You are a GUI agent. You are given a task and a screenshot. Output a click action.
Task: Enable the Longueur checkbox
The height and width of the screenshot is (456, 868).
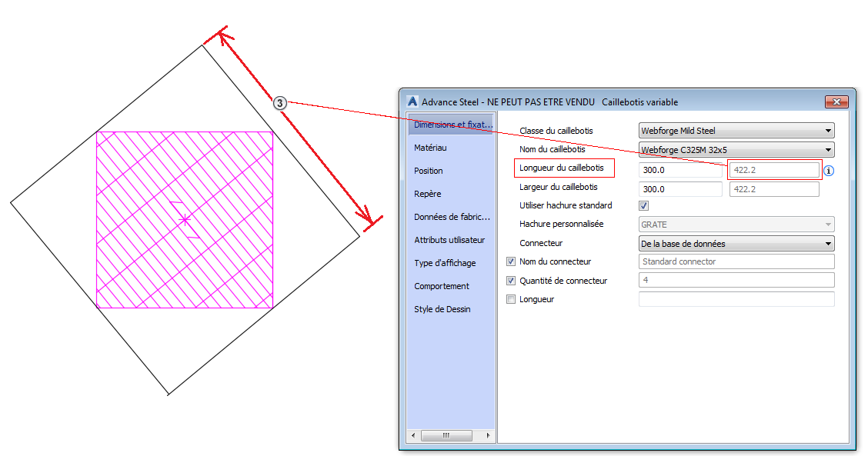click(511, 299)
